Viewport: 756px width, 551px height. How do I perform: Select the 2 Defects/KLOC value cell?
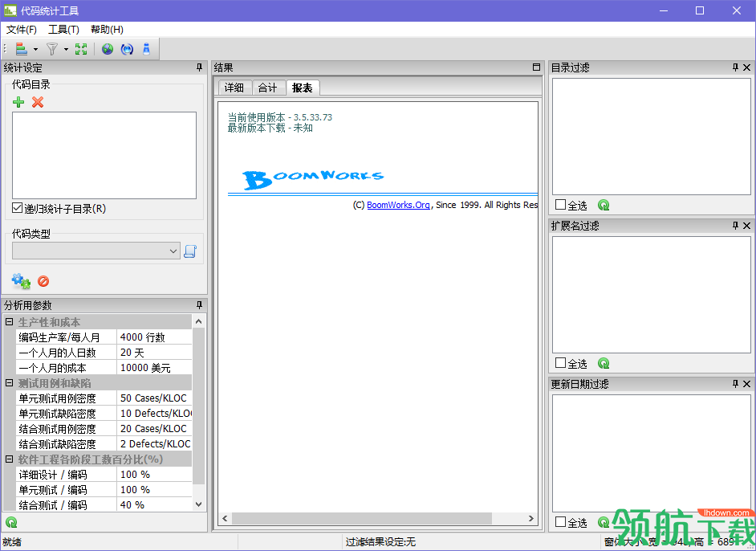[x=154, y=444]
